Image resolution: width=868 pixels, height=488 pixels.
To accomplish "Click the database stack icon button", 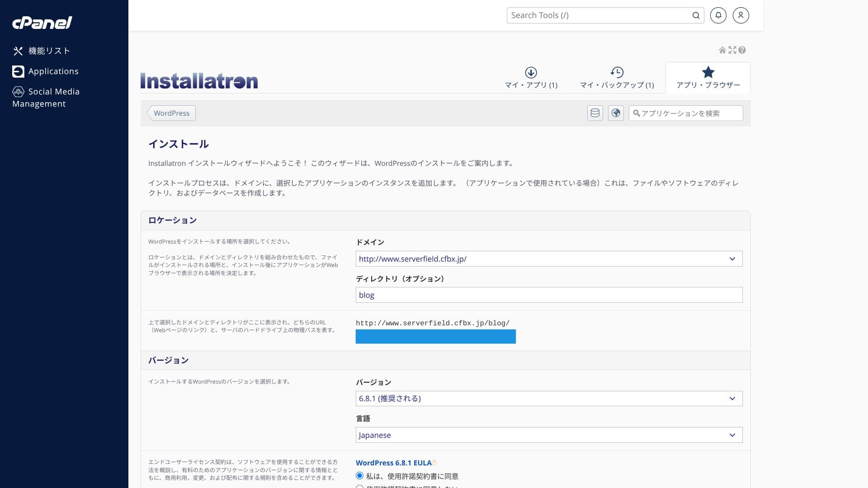I will click(x=595, y=113).
